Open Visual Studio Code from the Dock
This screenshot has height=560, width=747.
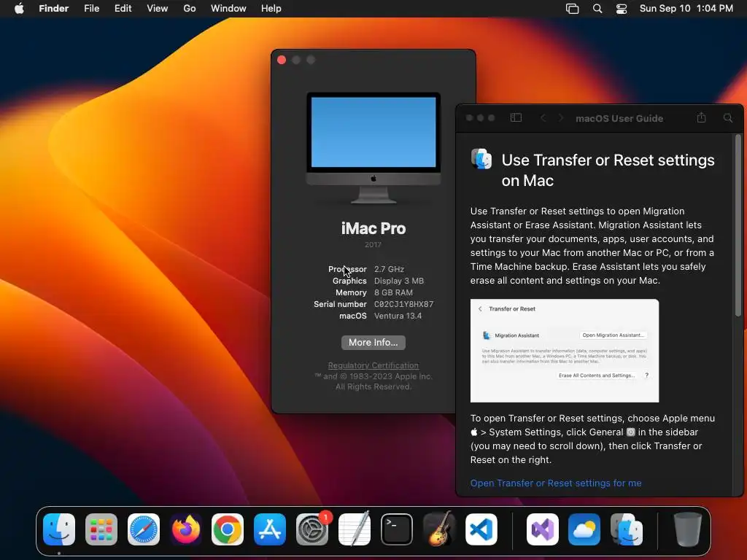point(481,529)
